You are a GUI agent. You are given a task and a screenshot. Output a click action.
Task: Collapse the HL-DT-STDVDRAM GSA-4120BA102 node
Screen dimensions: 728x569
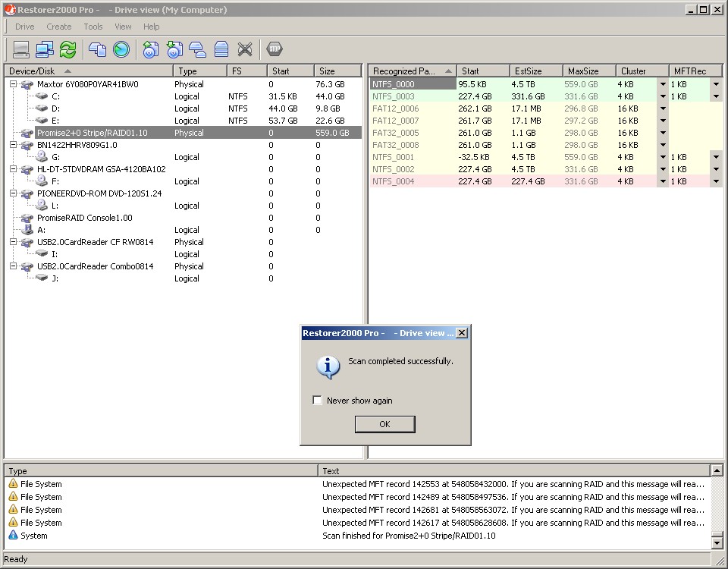(14, 169)
